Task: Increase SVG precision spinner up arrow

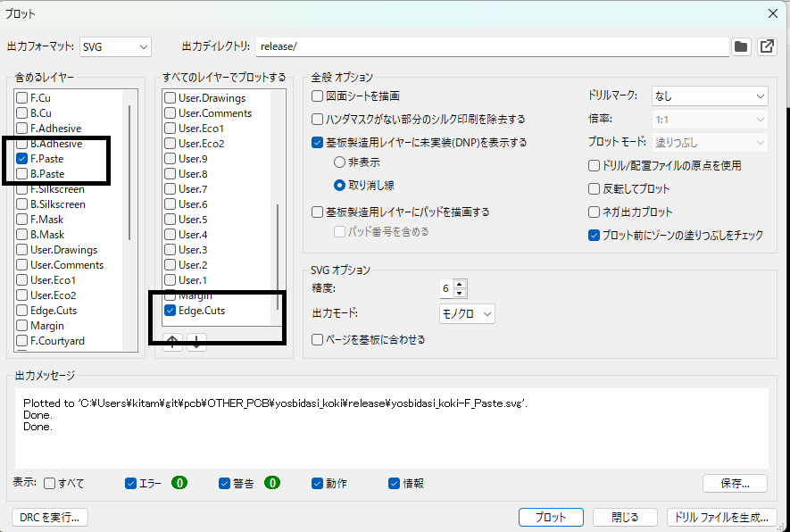Action: tap(460, 284)
